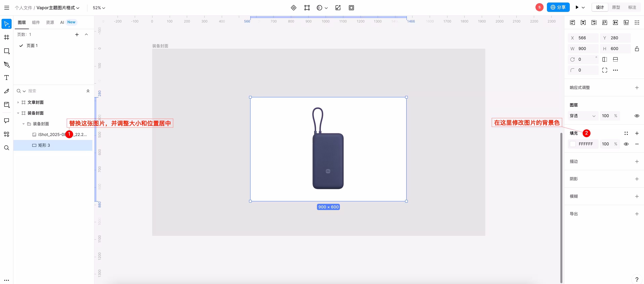Screen dimensions: 644x284
Task: Toggle layer visibility eye in 图层 section
Action: [x=637, y=116]
